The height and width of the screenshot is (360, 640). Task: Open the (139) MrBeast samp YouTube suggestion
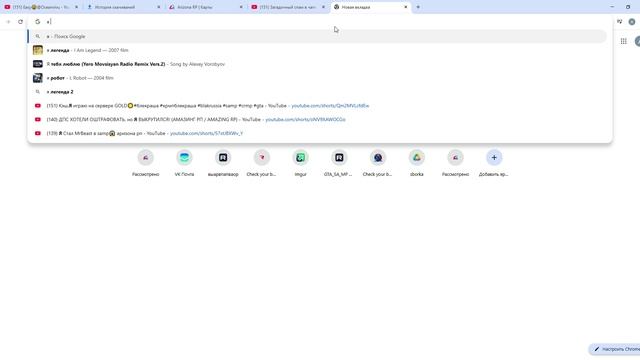click(317, 133)
